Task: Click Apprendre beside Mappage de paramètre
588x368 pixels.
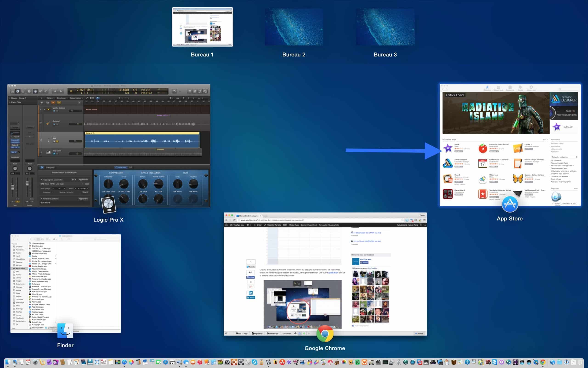Action: point(83,180)
